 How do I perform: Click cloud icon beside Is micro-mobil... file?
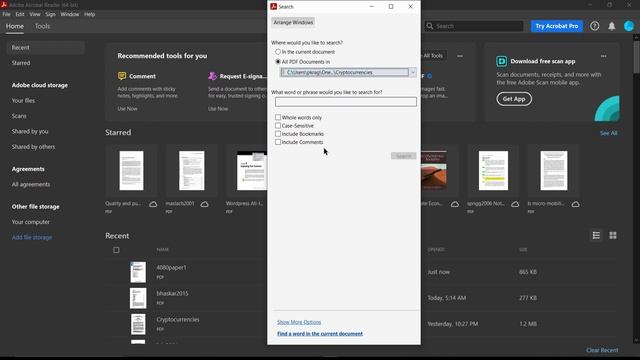click(576, 204)
